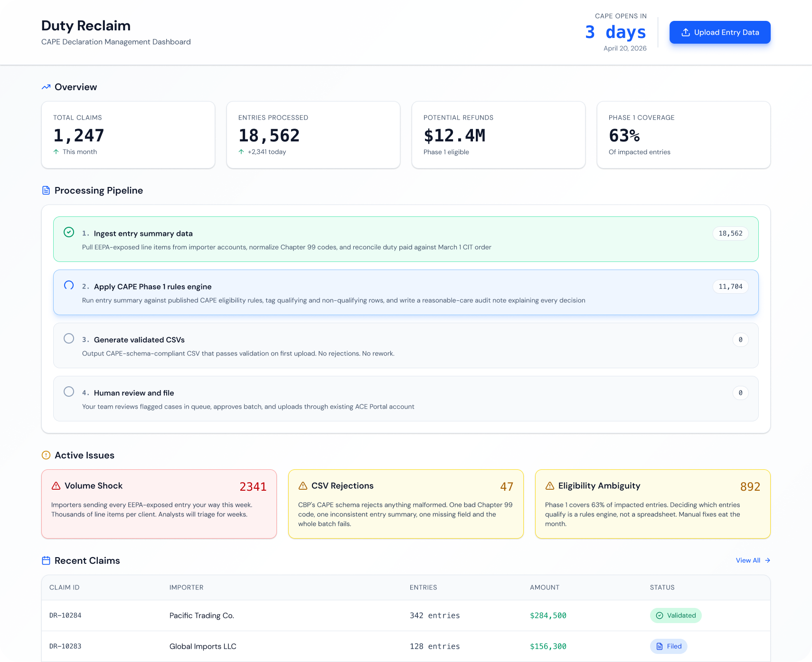Click the Active Issues alert circle icon

point(46,455)
